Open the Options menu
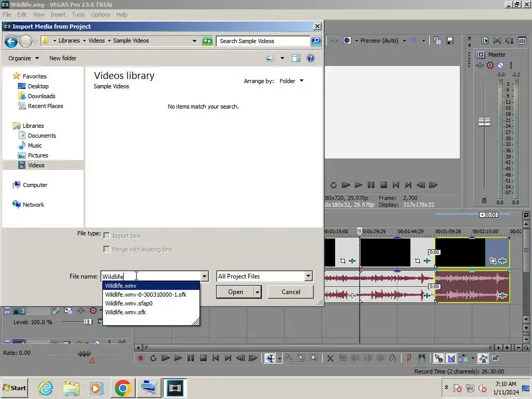 [100, 15]
